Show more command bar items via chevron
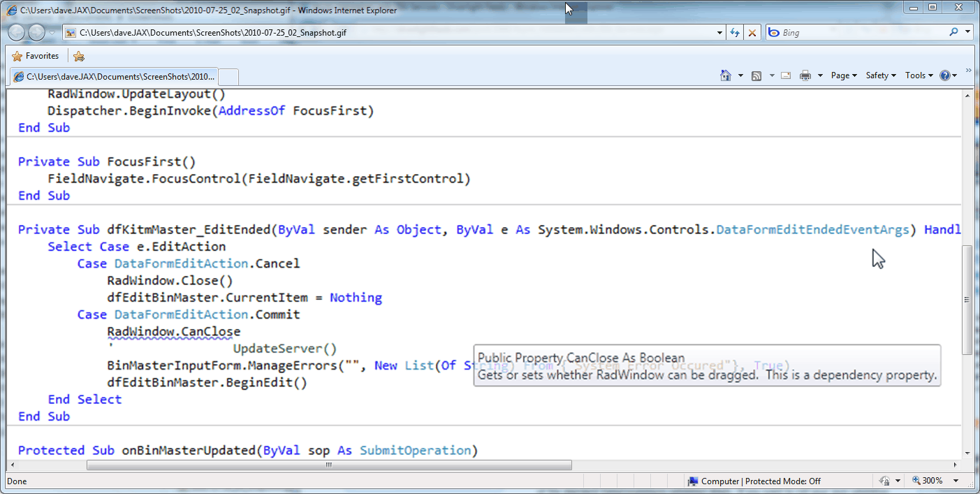980x494 pixels. tap(969, 71)
